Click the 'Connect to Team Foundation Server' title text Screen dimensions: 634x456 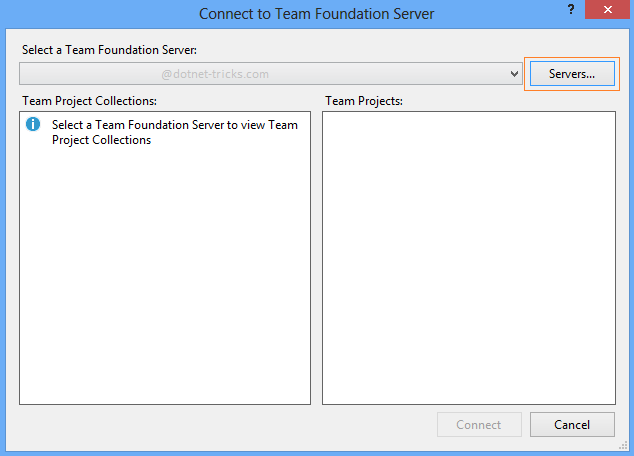(x=317, y=14)
